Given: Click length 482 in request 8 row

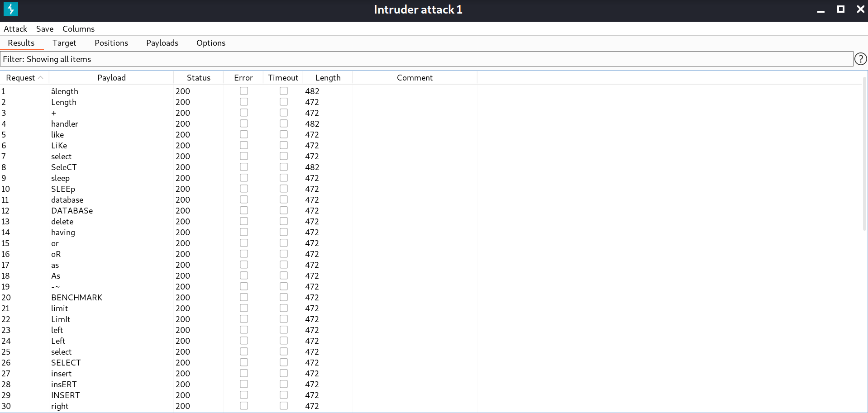Looking at the screenshot, I should point(312,167).
